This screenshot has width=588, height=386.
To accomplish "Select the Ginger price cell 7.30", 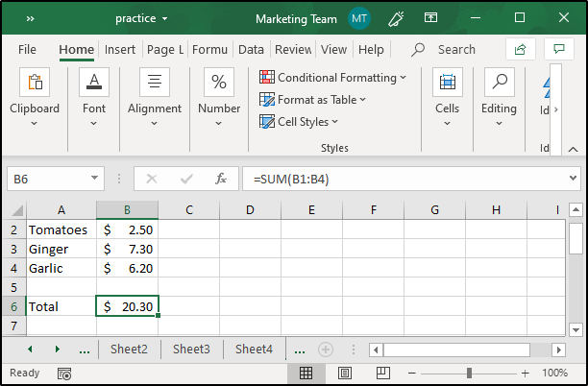I will [x=127, y=249].
